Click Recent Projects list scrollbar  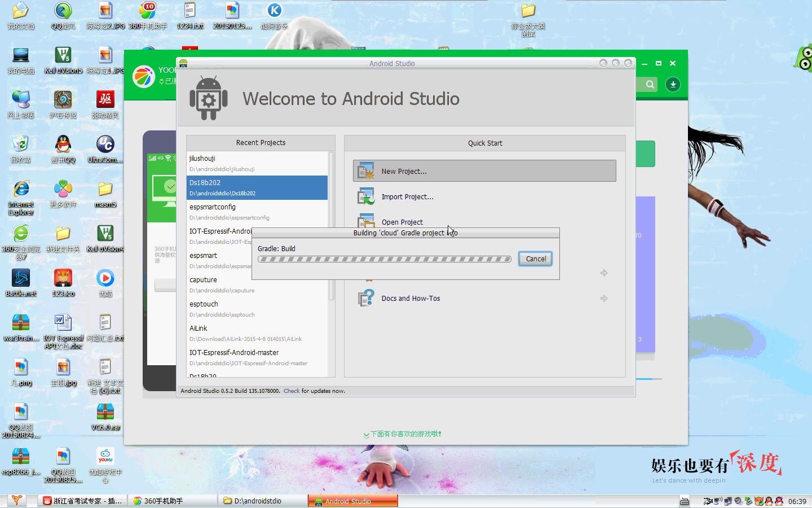(332, 226)
